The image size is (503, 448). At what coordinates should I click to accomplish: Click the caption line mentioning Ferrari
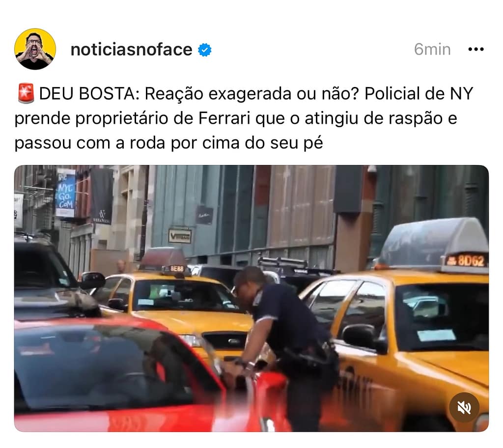pyautogui.click(x=235, y=118)
